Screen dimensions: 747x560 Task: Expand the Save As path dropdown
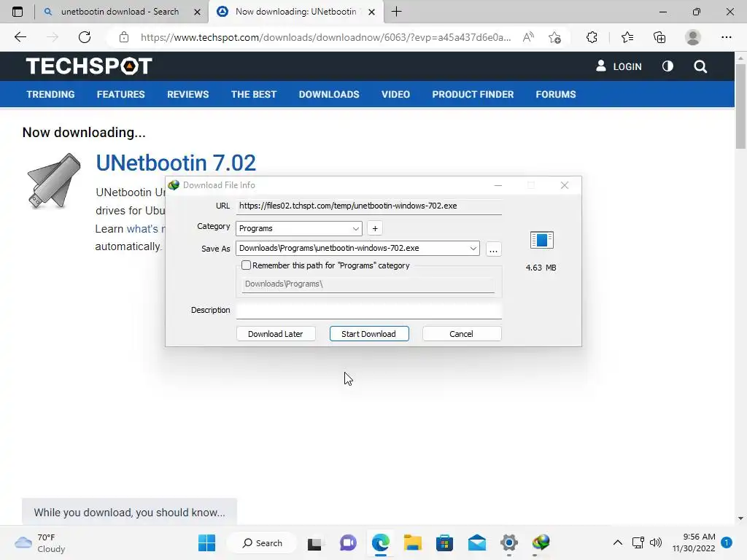tap(473, 248)
